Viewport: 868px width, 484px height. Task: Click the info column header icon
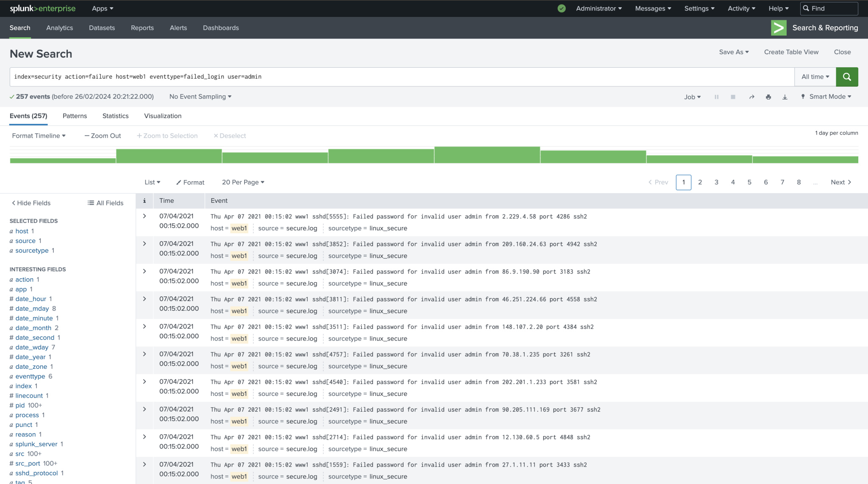(x=145, y=201)
